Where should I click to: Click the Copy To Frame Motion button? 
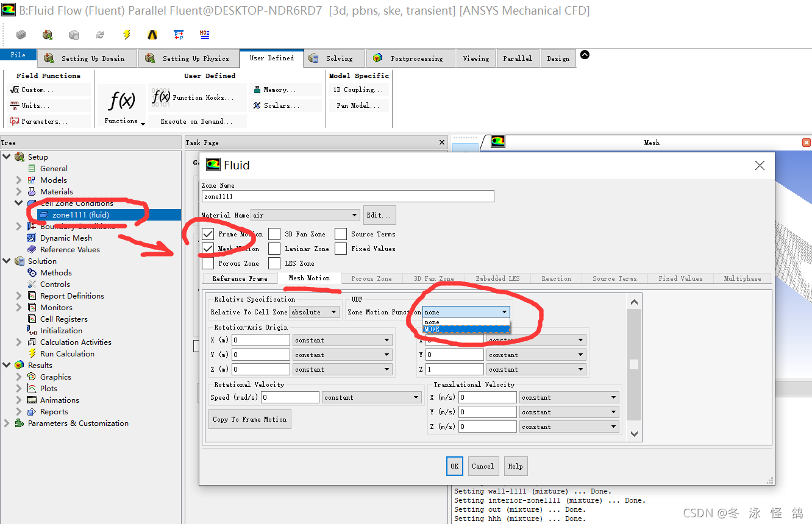(250, 419)
